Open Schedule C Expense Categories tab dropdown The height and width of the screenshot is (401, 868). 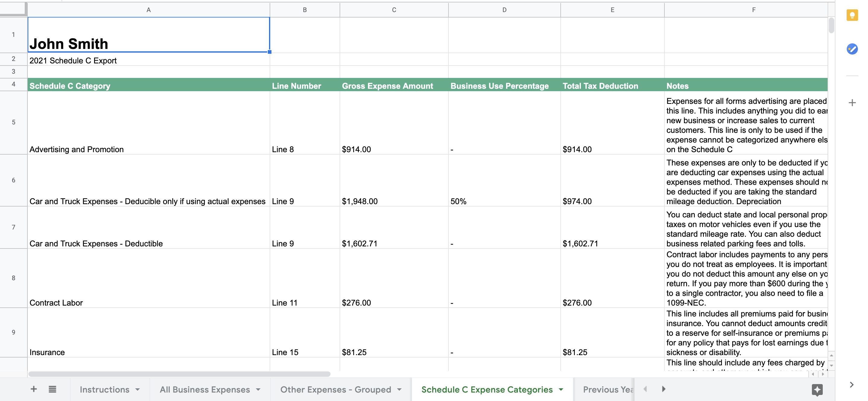coord(561,390)
